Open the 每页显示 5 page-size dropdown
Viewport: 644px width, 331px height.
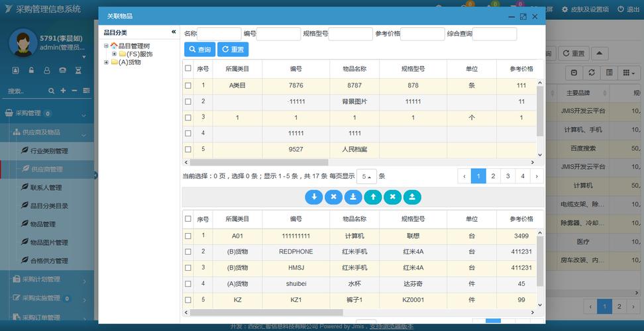click(x=366, y=176)
